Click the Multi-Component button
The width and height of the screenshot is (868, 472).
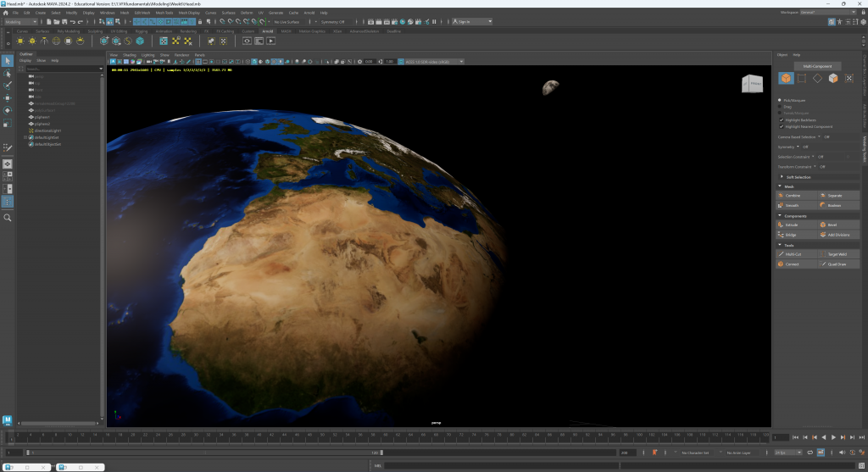coord(817,66)
